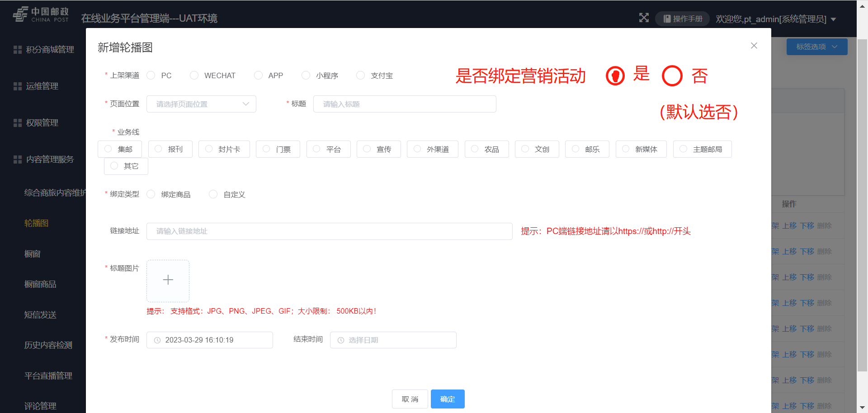Screen dimensions: 868x413
Task: Open the 结束时间 选择日期 field
Action: point(393,340)
